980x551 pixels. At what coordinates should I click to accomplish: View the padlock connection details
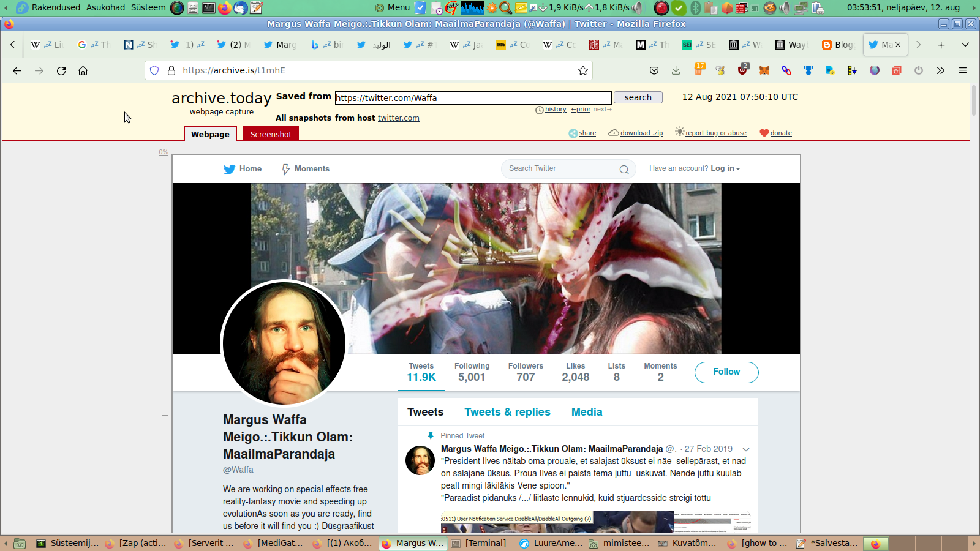pyautogui.click(x=171, y=70)
